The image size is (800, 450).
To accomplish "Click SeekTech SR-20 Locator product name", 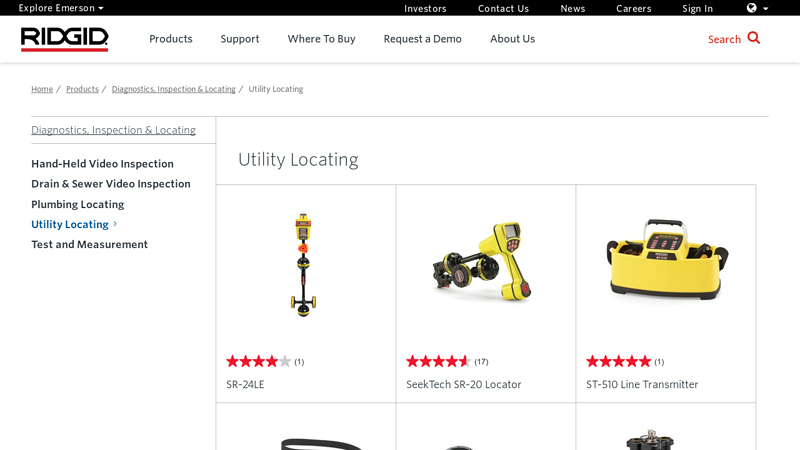I will point(464,384).
